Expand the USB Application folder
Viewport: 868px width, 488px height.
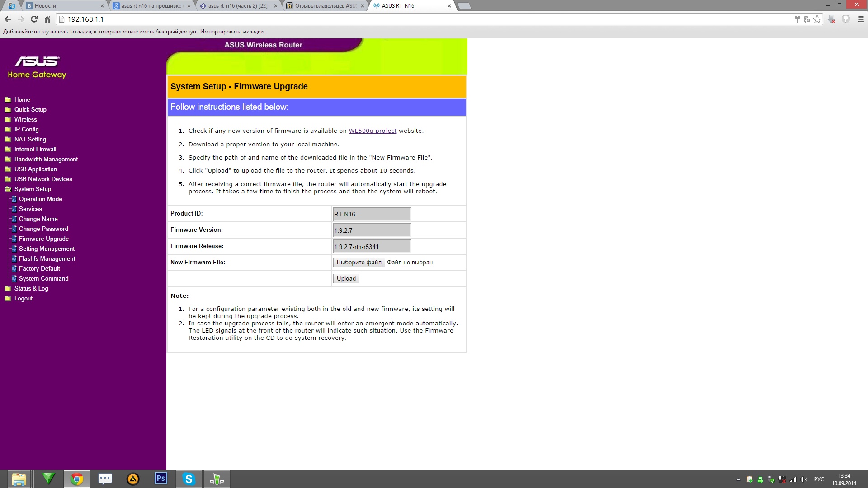pos(35,169)
